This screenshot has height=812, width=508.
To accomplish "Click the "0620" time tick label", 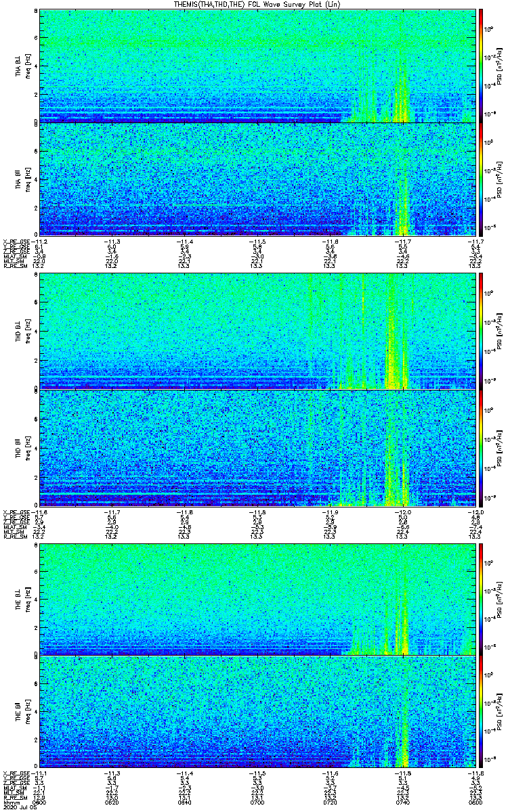I will pos(112,803).
